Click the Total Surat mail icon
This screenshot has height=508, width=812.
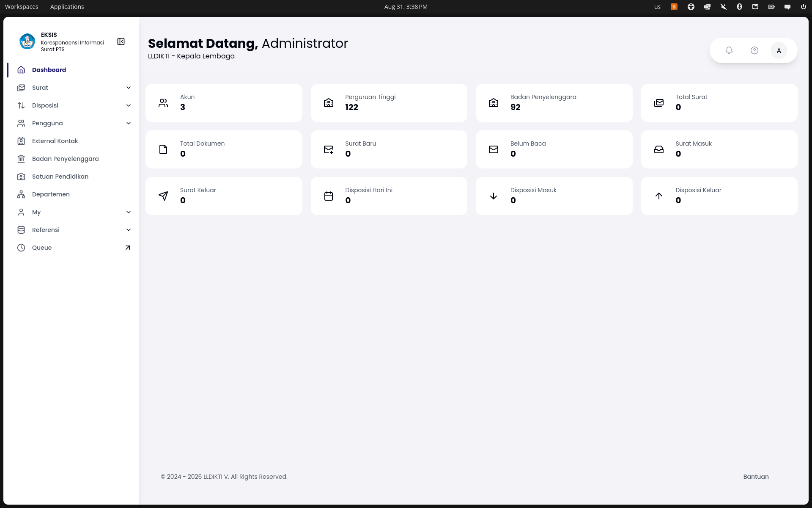pos(659,103)
